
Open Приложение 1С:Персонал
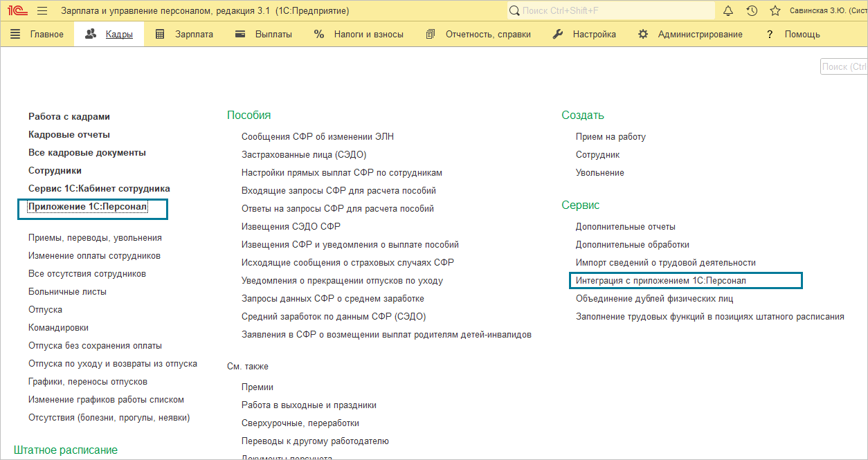click(88, 207)
